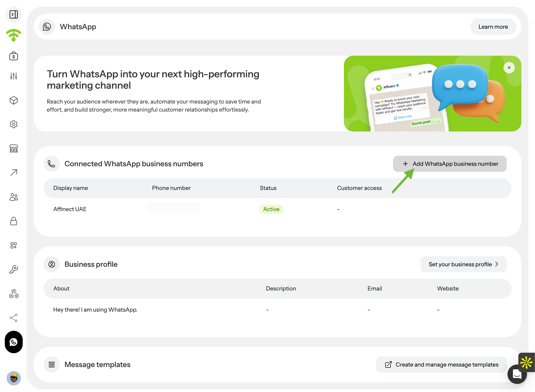This screenshot has width=535, height=392.
Task: Open the webhooks icon in sidebar
Action: coord(14,294)
